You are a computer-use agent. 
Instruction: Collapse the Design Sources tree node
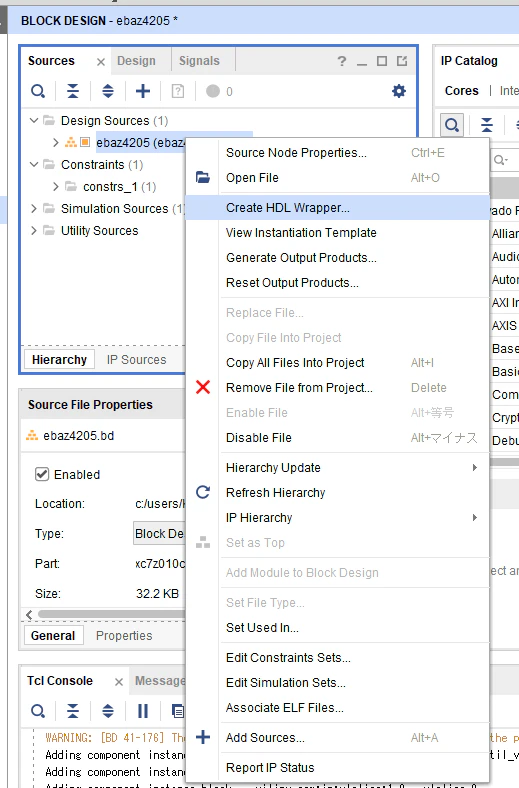[x=34, y=121]
